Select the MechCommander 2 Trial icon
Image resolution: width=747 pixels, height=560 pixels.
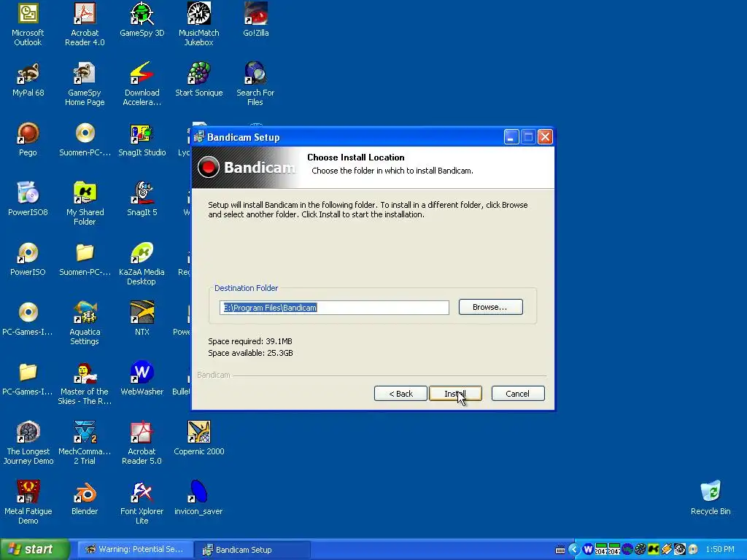coord(85,443)
